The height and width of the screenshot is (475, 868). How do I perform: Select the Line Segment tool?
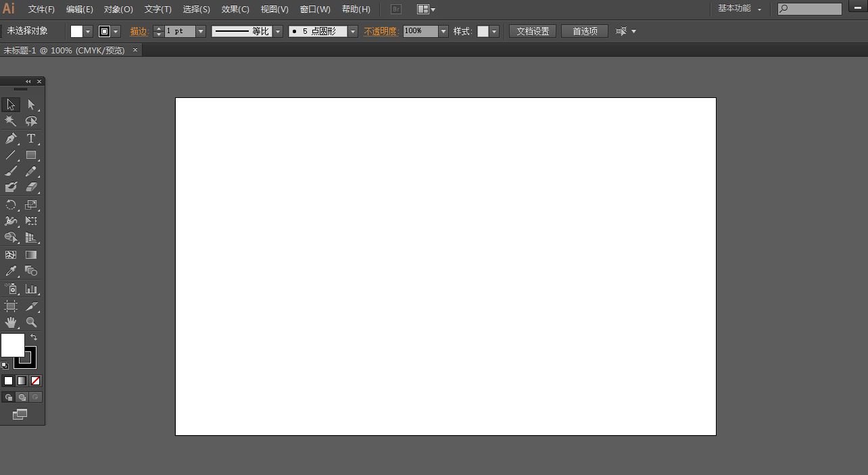coord(11,155)
